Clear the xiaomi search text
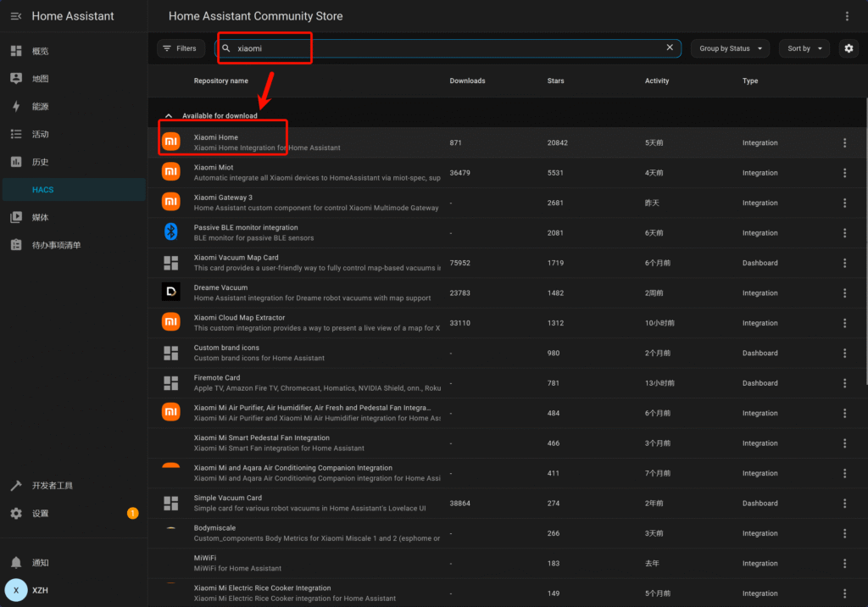This screenshot has height=607, width=868. [x=670, y=48]
